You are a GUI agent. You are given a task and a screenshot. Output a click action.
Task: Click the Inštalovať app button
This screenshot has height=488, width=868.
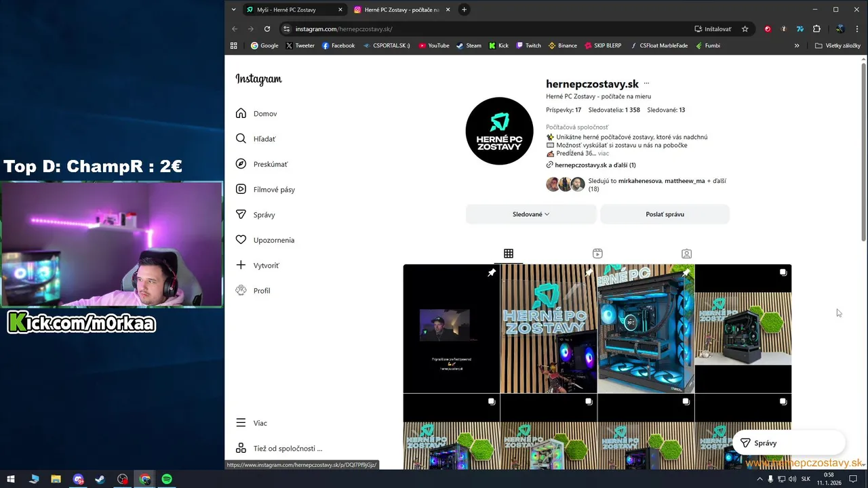713,29
